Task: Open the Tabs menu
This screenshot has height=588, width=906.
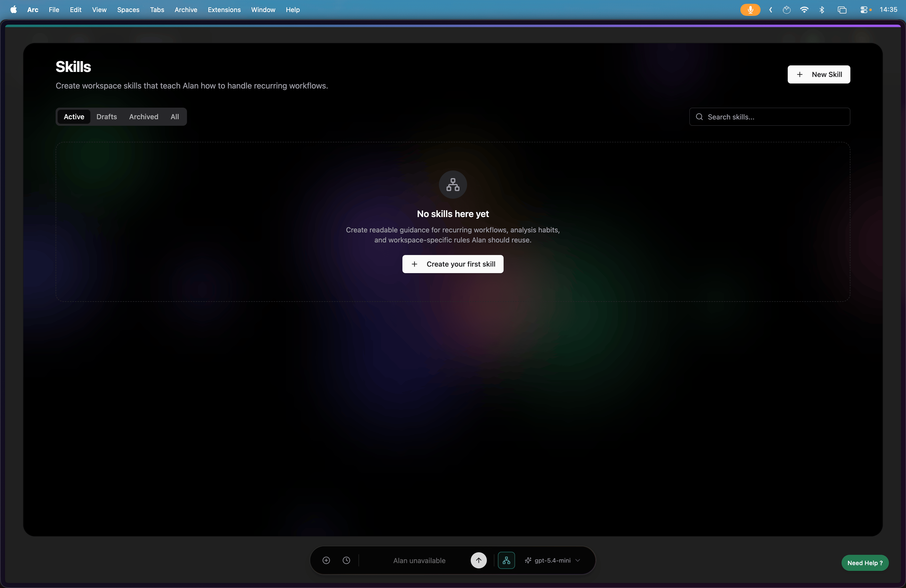Action: click(157, 10)
